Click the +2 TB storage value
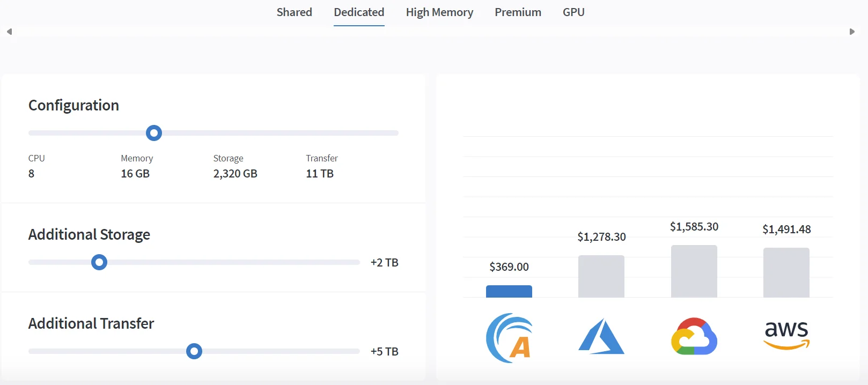 point(385,263)
